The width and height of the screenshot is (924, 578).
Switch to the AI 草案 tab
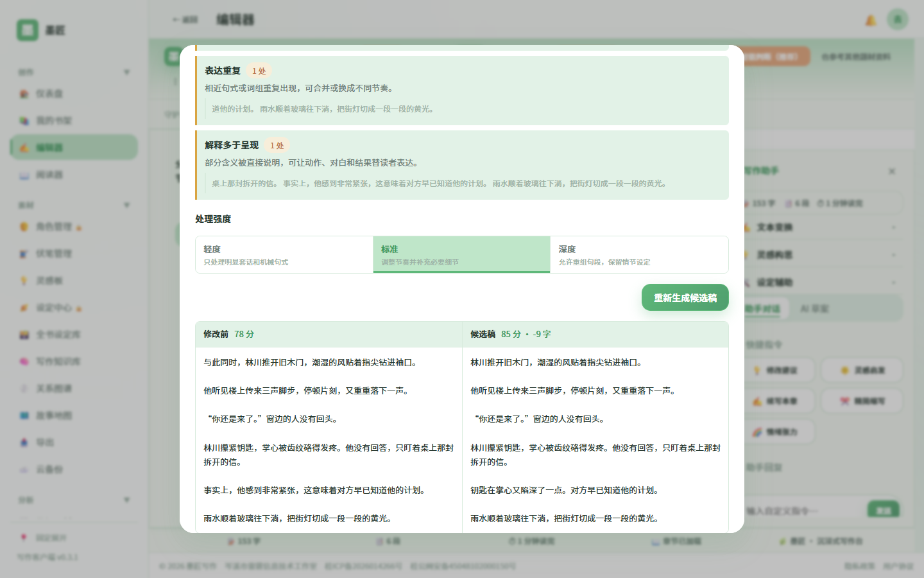(815, 309)
